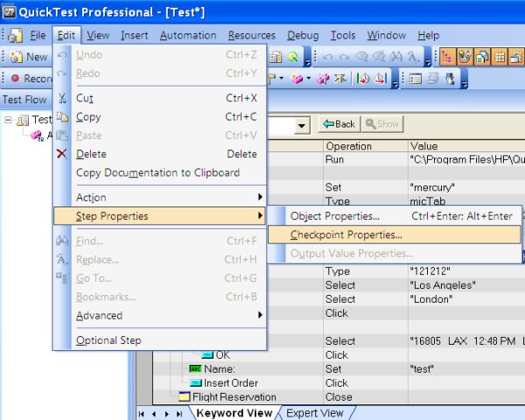Screen dimensions: 525x420
Task: Select the Name: step row
Action: (339, 368)
